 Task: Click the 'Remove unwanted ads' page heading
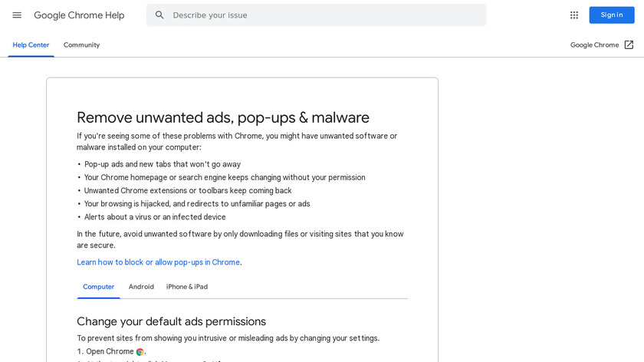tap(223, 117)
